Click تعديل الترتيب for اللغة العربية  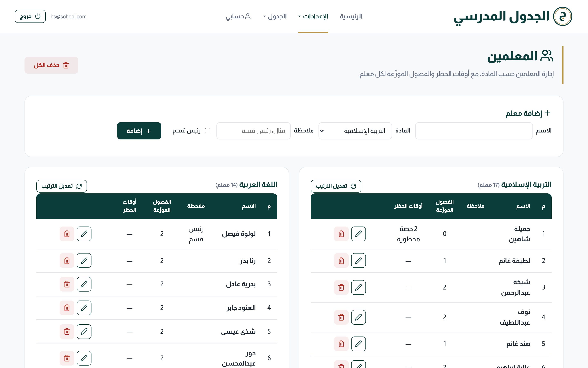tap(61, 186)
